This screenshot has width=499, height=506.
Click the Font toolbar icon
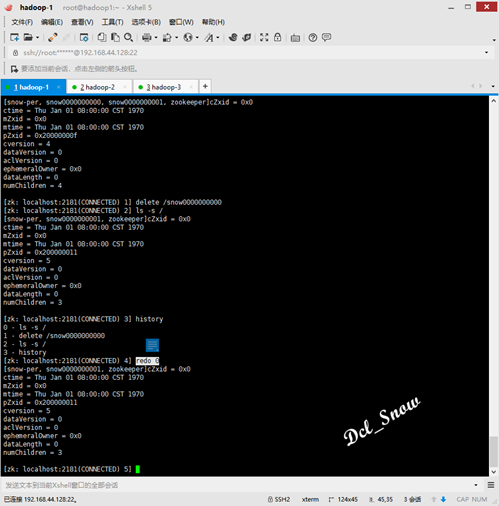point(209,37)
